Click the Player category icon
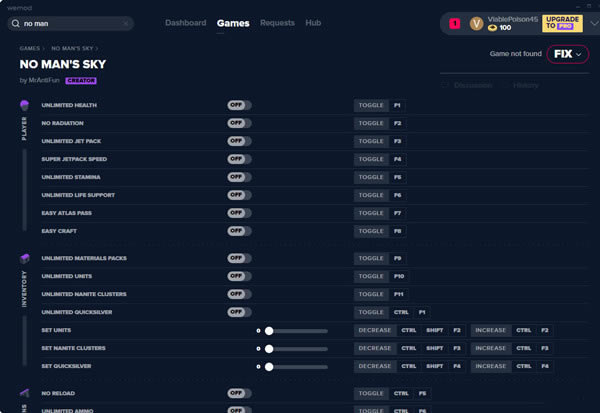This screenshot has height=413, width=600. [24, 105]
